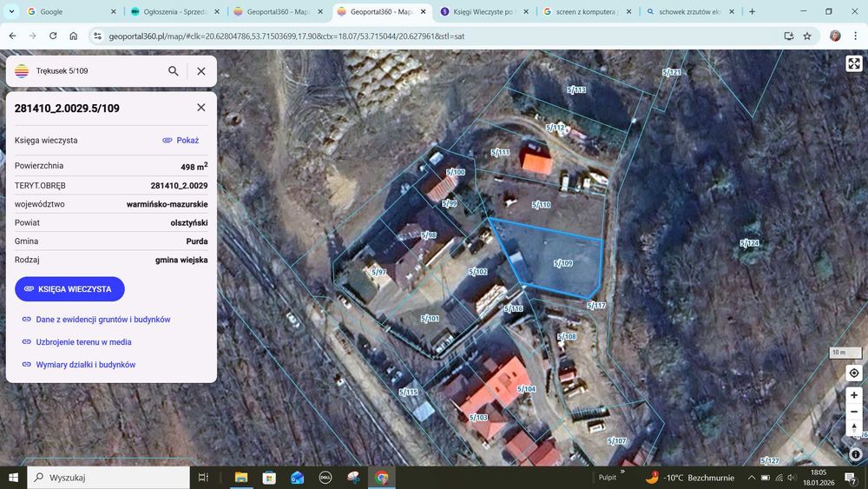Bookmark this page with the star
This screenshot has width=868, height=489.
pos(807,36)
